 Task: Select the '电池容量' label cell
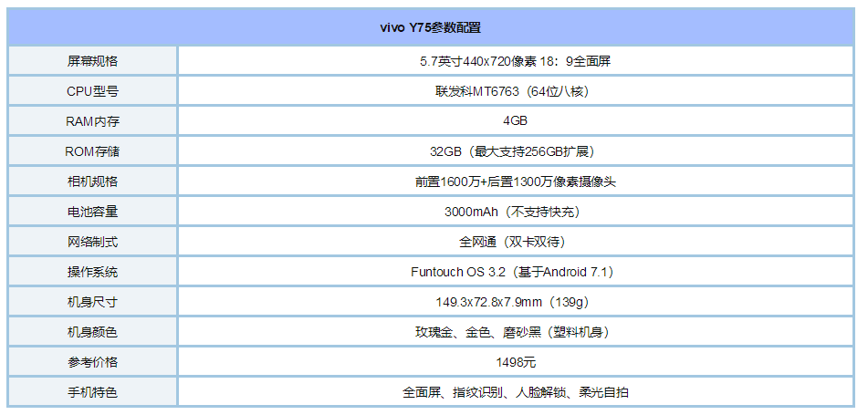(92, 211)
